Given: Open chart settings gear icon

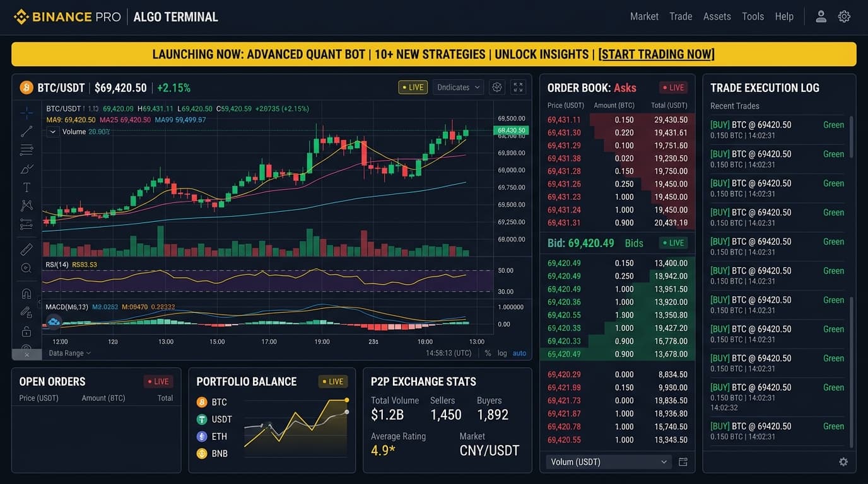Looking at the screenshot, I should tap(497, 87).
